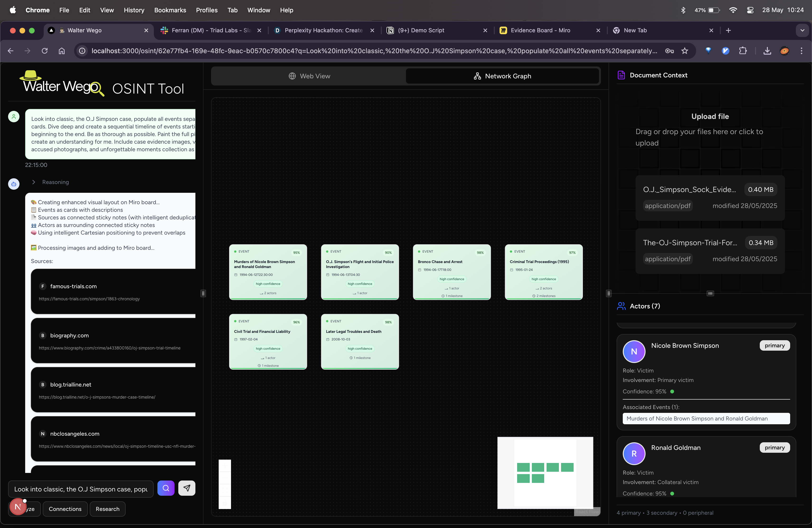Click the paper plane send icon
The width and height of the screenshot is (812, 528).
(x=187, y=488)
